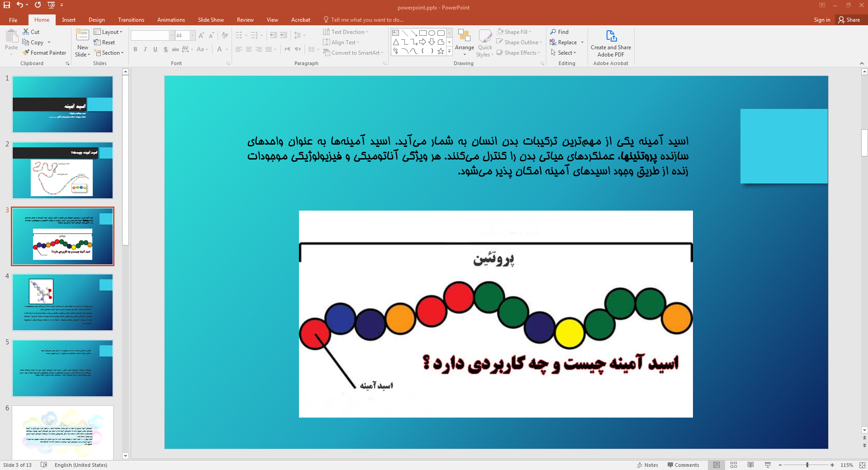Open Slide Show tab
The height and width of the screenshot is (470, 868).
[x=211, y=20]
